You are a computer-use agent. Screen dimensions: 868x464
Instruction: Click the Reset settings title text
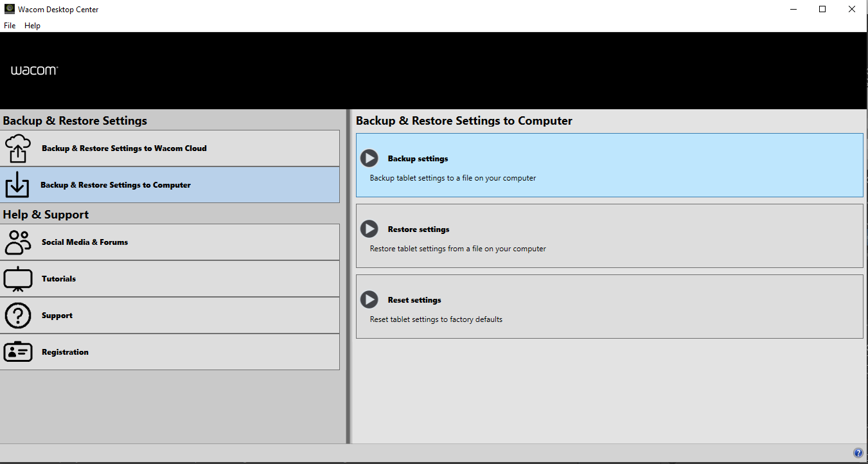tap(414, 300)
